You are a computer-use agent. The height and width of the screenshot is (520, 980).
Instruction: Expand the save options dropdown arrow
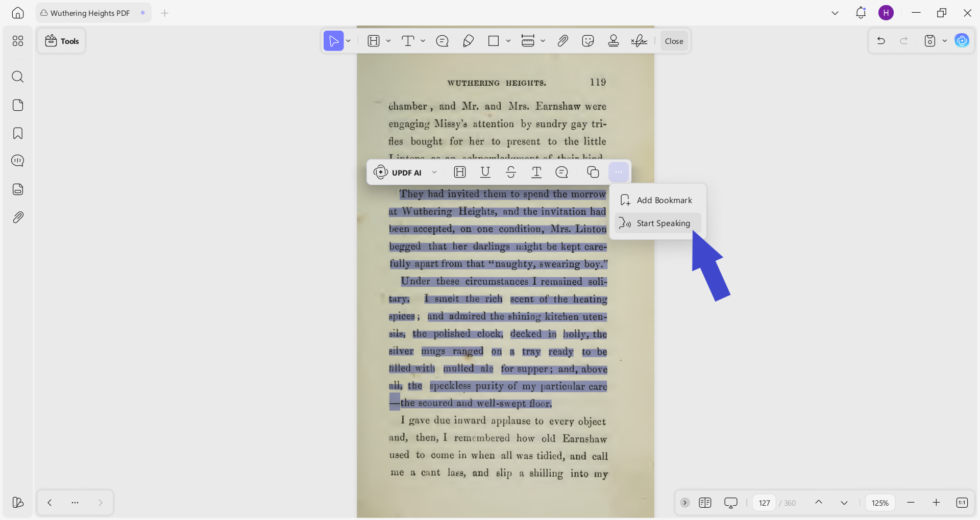(945, 41)
